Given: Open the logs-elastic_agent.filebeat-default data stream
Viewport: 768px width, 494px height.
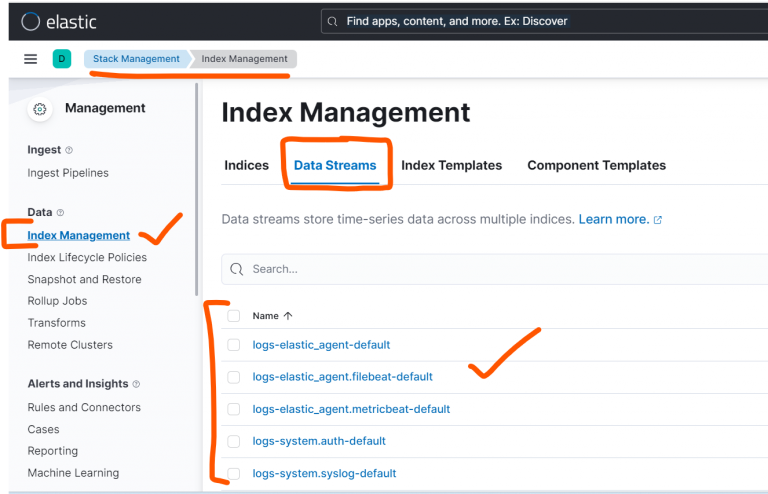Looking at the screenshot, I should pyautogui.click(x=342, y=377).
